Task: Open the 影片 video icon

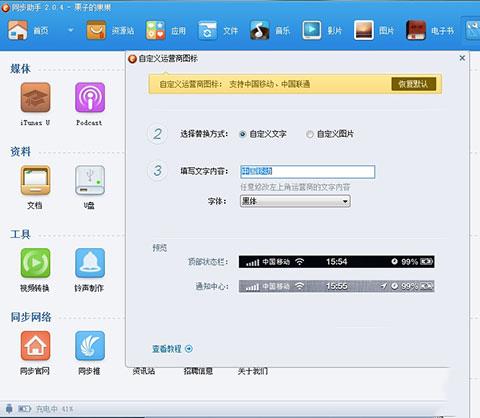Action: click(x=312, y=30)
